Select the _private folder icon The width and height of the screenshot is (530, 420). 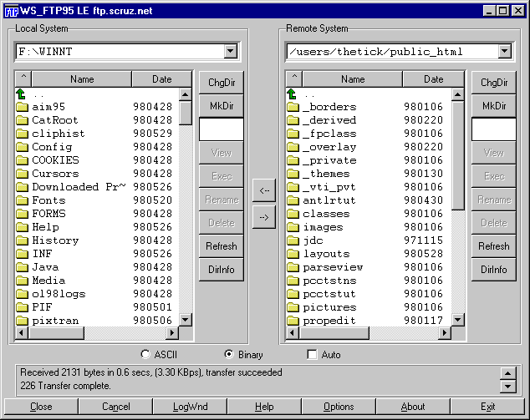pos(293,160)
